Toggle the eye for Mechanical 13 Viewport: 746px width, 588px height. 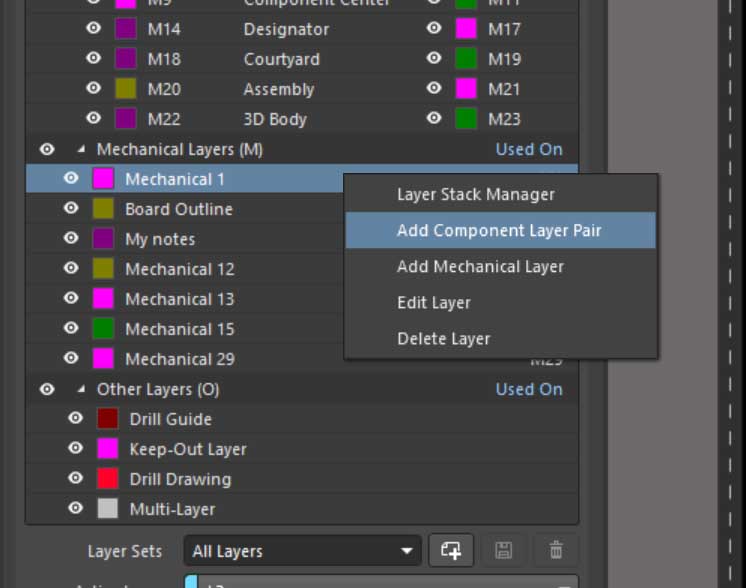71,299
